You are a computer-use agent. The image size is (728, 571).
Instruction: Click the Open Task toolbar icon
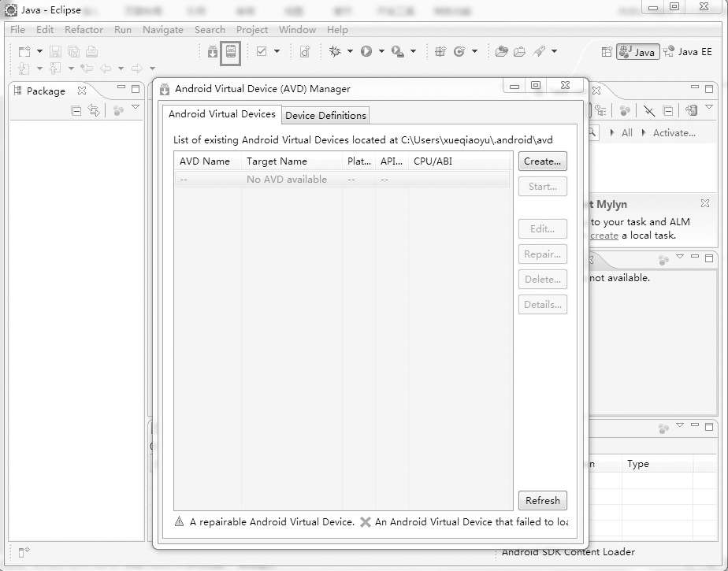tap(519, 51)
